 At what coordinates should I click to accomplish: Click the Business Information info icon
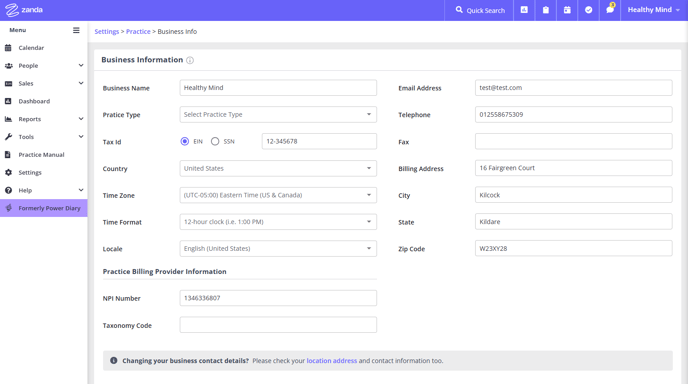(190, 60)
